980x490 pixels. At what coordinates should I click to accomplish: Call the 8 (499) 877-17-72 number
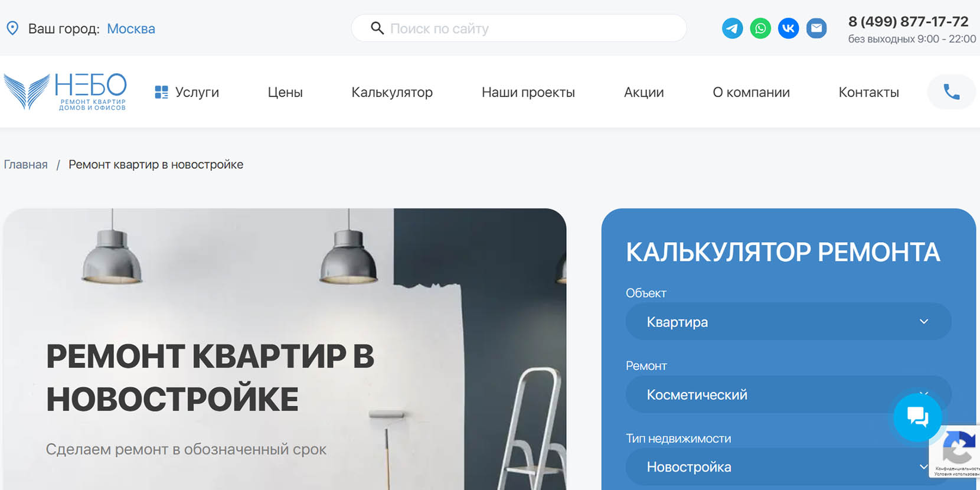908,22
